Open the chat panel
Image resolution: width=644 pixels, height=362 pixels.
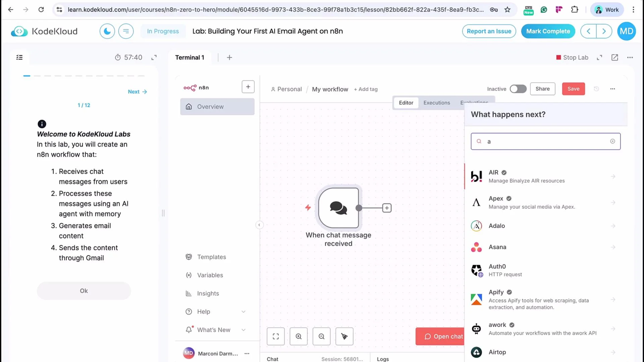440,336
